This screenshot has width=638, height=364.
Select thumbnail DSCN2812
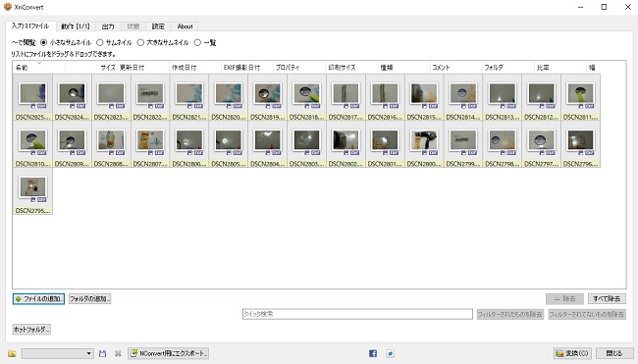point(541,97)
